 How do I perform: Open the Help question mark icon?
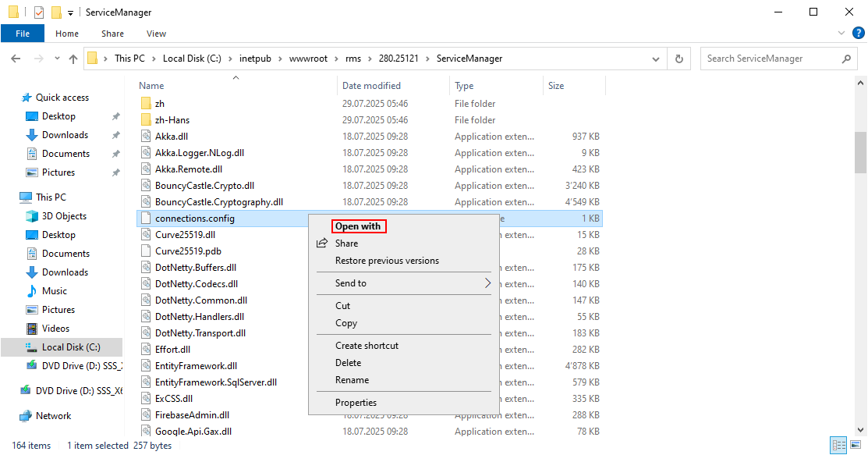[x=858, y=34]
